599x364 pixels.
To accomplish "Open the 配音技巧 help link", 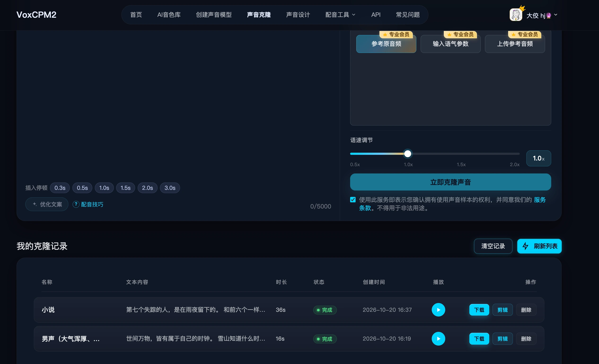I will pyautogui.click(x=88, y=204).
